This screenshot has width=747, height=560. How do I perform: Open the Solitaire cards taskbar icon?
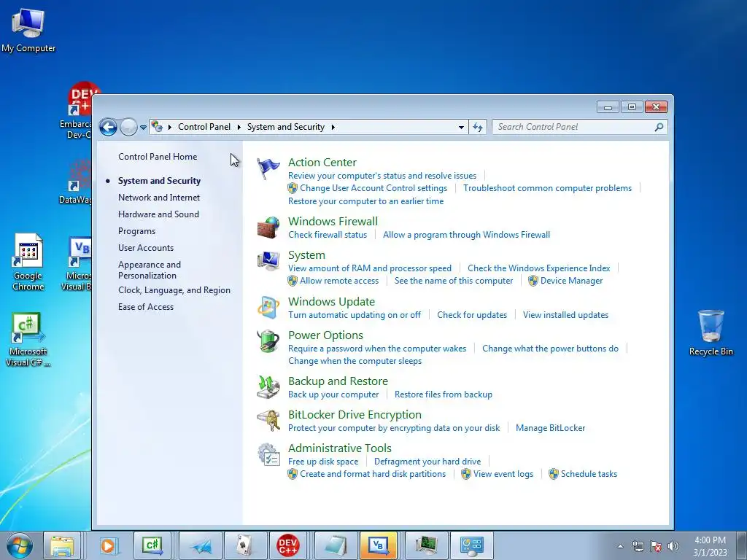point(244,545)
